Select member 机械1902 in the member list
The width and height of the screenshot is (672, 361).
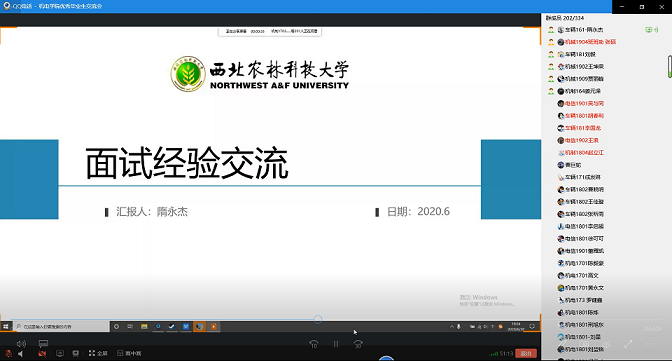(604, 66)
